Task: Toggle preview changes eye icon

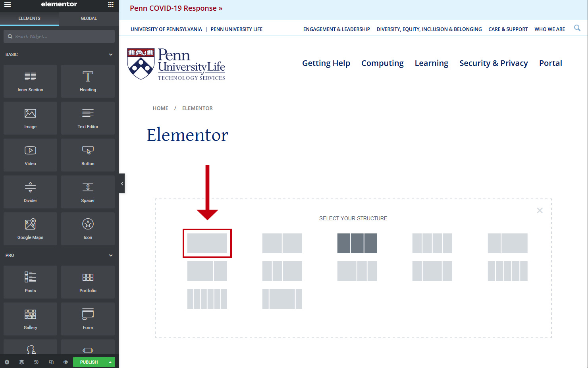Action: coord(66,362)
